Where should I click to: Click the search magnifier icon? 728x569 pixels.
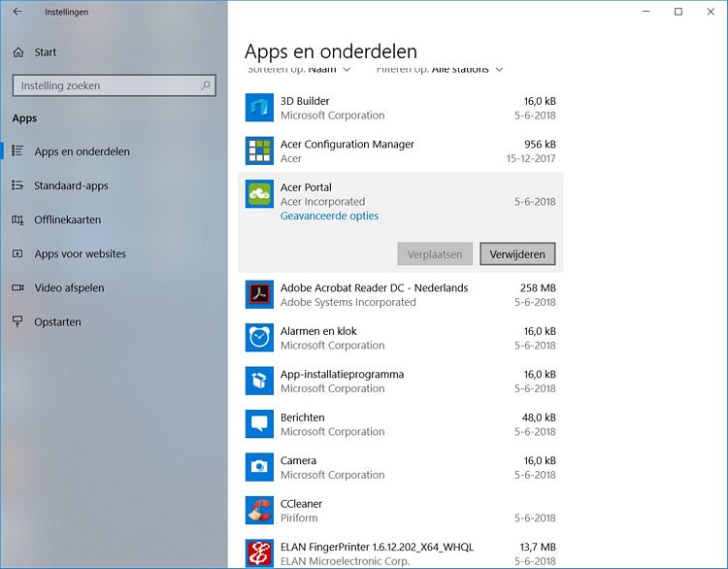[206, 85]
